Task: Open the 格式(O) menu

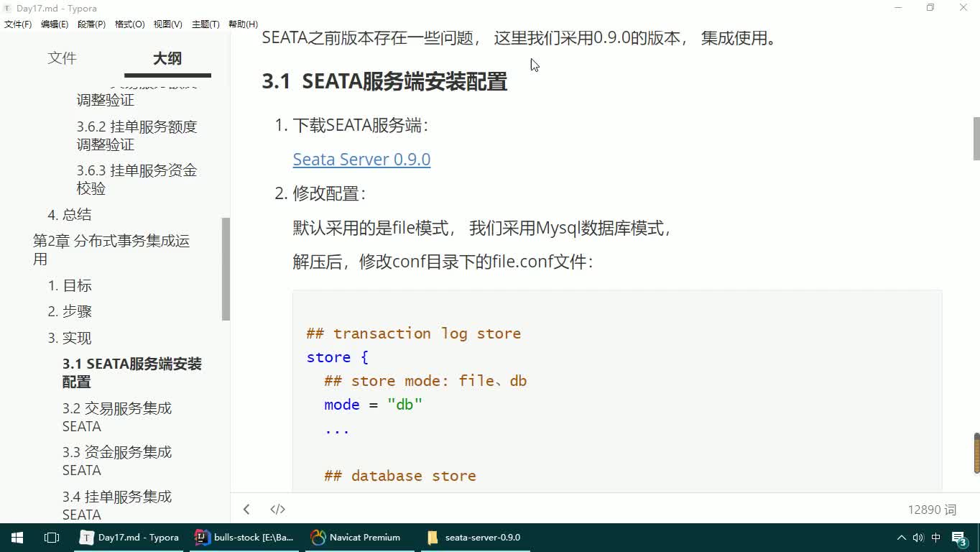Action: point(129,24)
